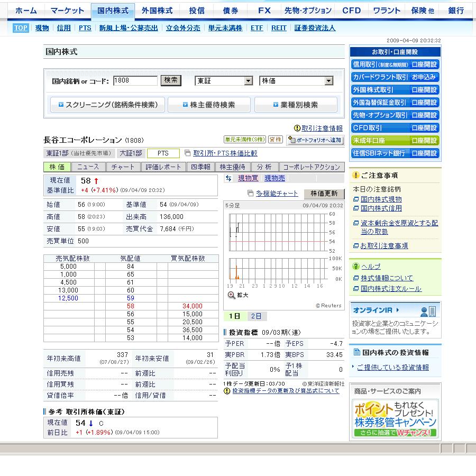The height and width of the screenshot is (476, 476).
Task: Click the green help icon next to ヘルプ
Action: [x=356, y=267]
